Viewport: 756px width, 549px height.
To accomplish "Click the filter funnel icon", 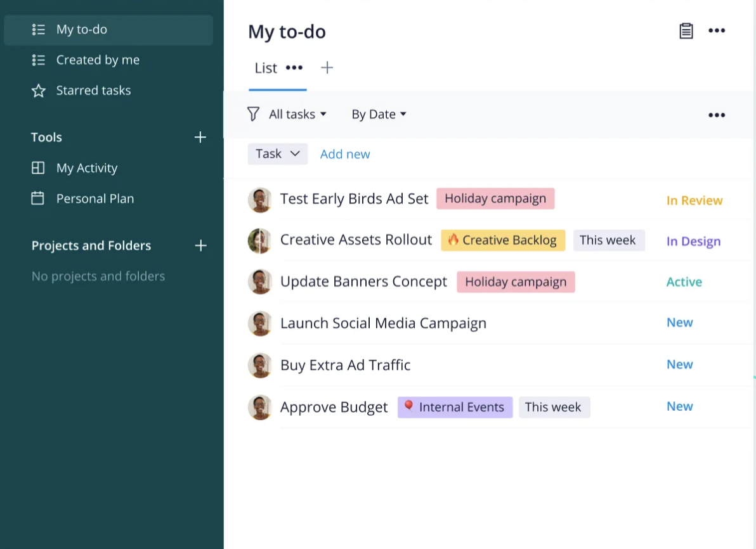I will coord(253,114).
